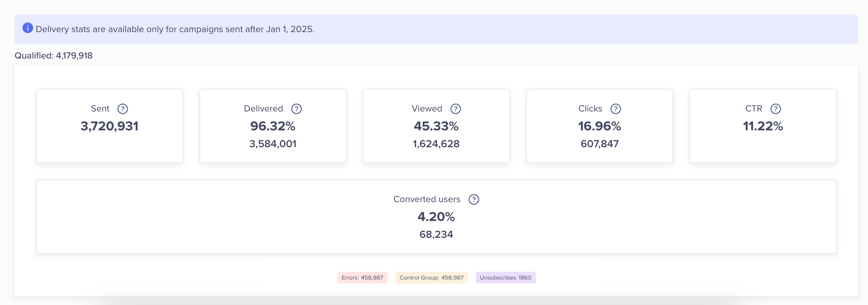Click the help icon next to Sent
This screenshot has width=868, height=305.
[122, 109]
